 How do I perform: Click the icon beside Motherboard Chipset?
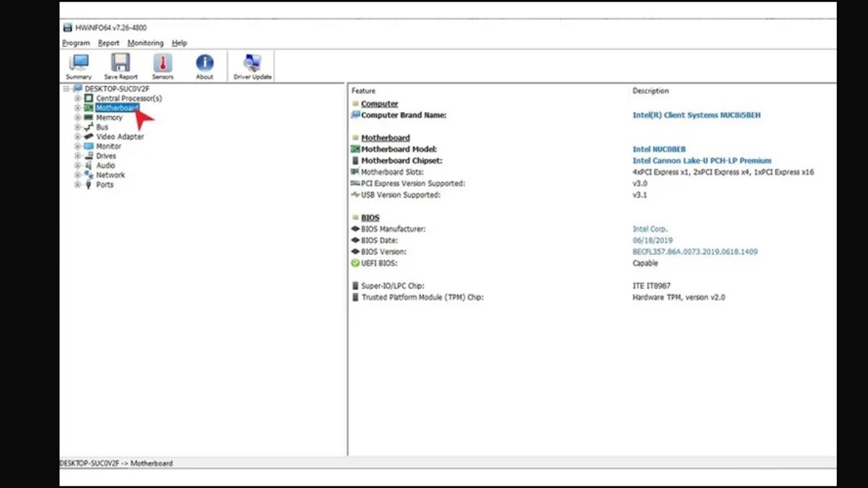click(355, 160)
